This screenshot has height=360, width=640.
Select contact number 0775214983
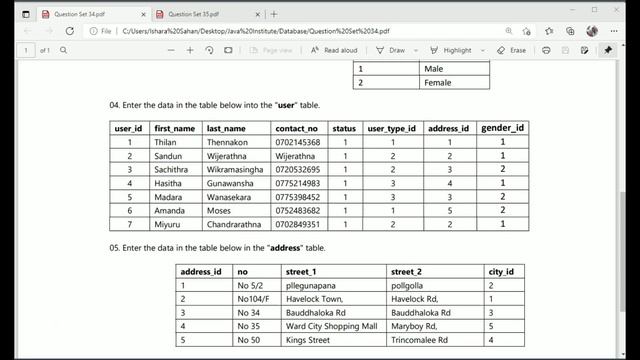click(298, 183)
